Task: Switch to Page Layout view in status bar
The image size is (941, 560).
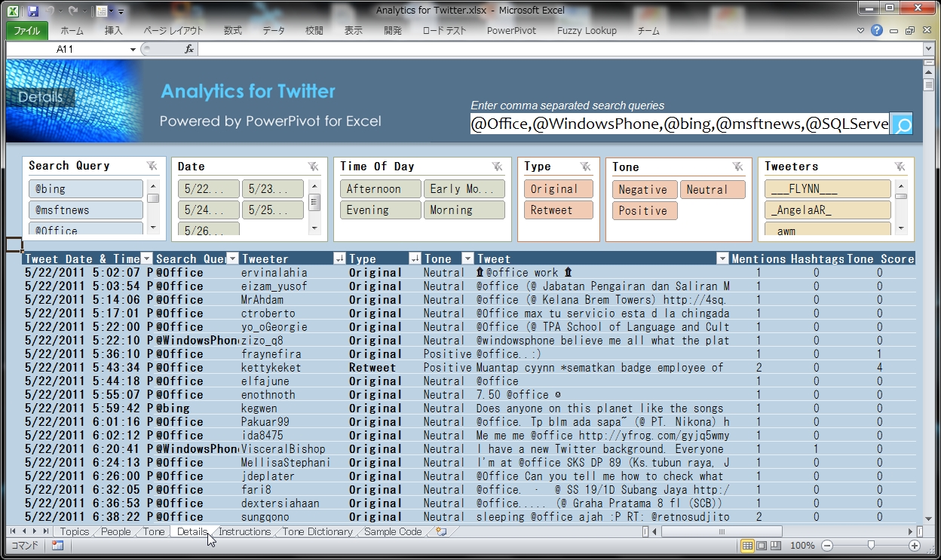Action: point(762,546)
